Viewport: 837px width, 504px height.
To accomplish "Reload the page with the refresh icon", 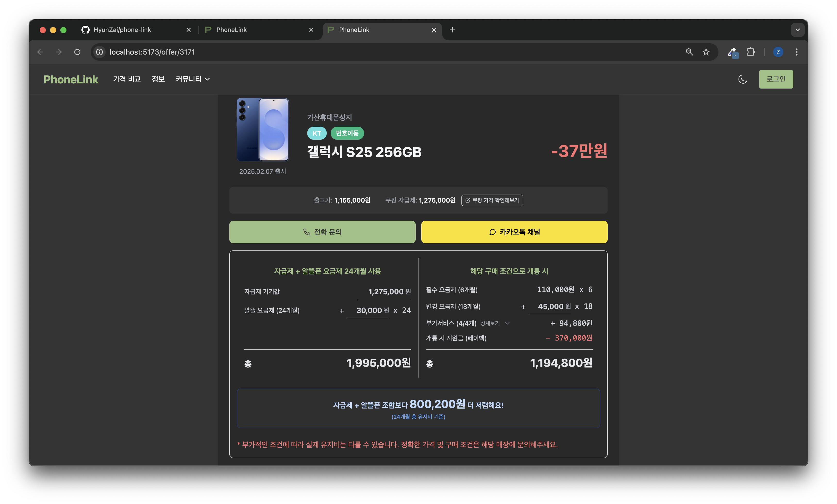I will (78, 52).
